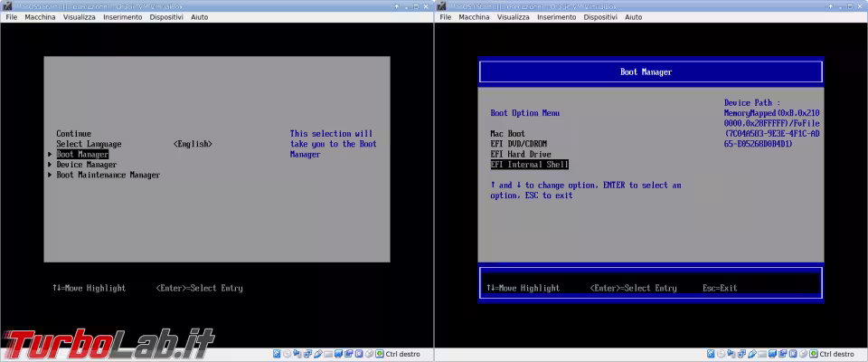
Task: Open File menu in left VirtualBox window
Action: coord(12,17)
